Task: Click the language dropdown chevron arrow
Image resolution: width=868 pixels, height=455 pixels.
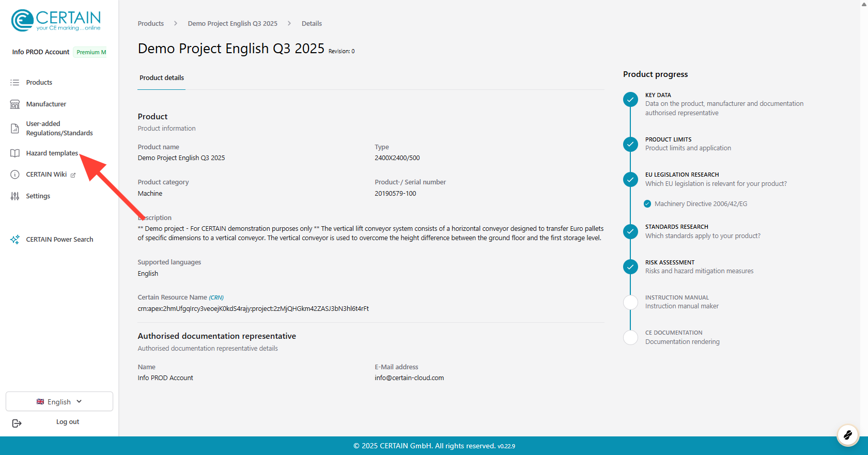Action: coord(79,401)
